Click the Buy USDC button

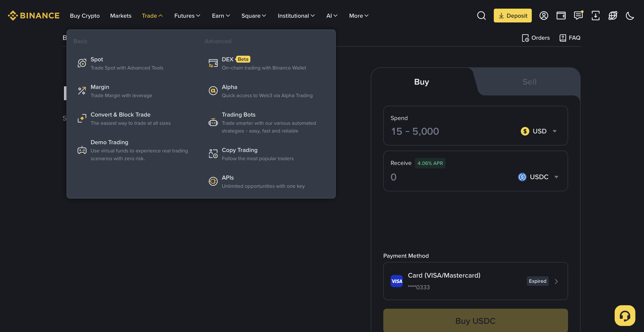(x=475, y=321)
